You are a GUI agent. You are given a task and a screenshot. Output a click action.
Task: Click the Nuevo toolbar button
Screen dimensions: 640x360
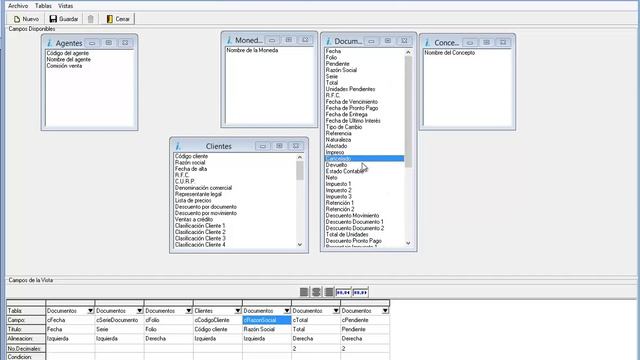[26, 19]
